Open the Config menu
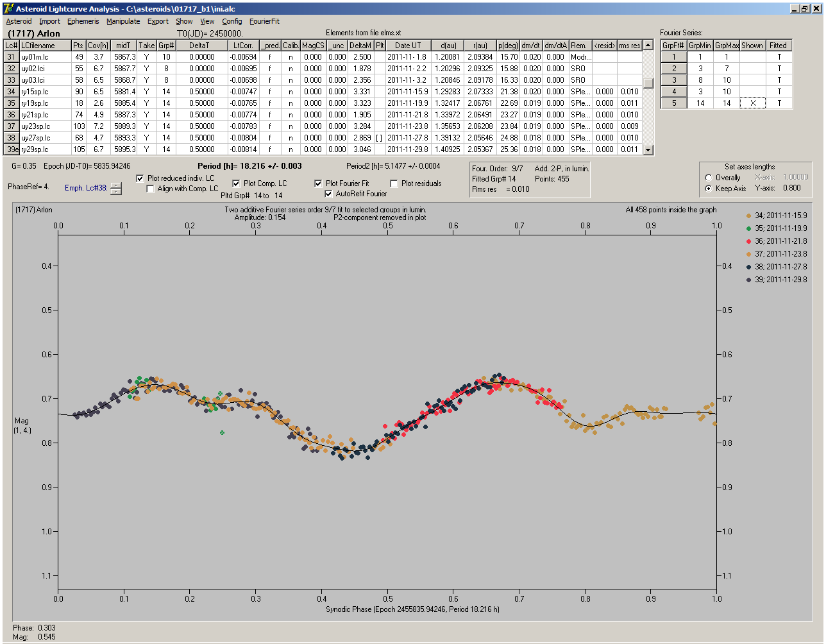Image resolution: width=826 pixels, height=644 pixels. pos(232,21)
